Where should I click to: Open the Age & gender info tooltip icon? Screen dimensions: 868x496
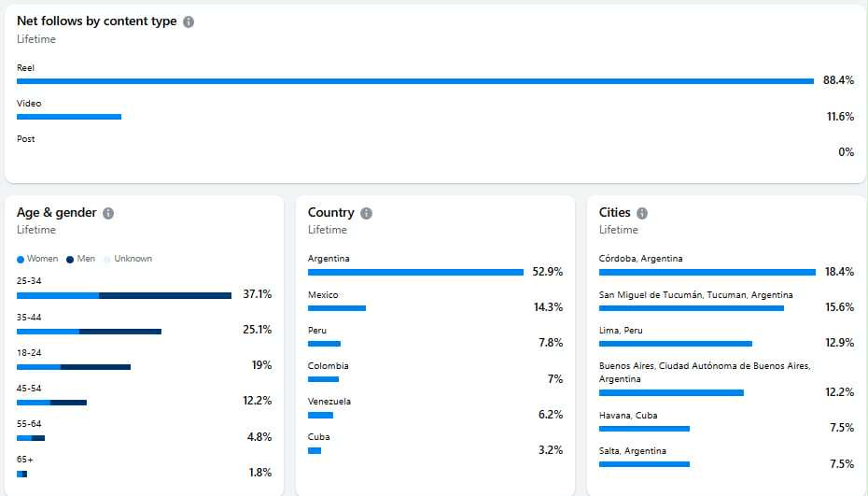pyautogui.click(x=108, y=213)
